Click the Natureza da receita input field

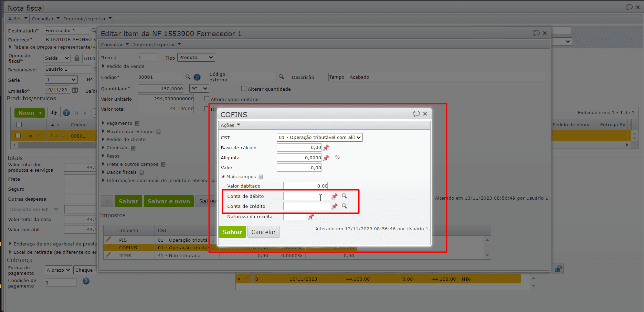click(295, 217)
